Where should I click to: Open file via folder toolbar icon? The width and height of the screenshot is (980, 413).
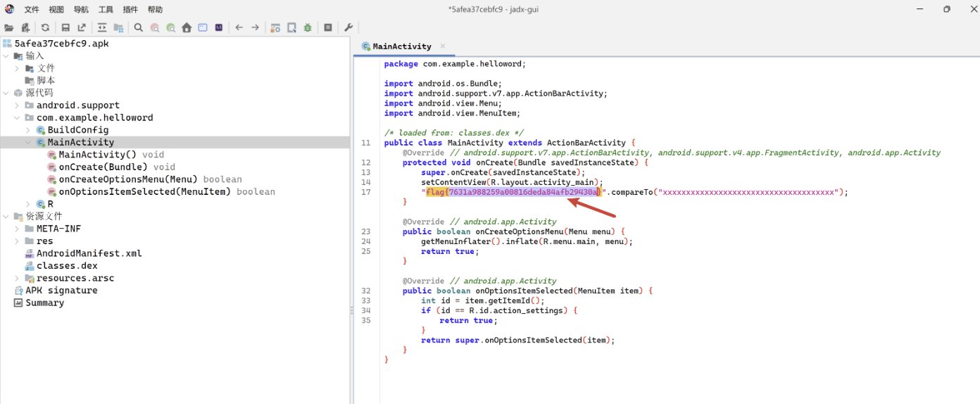9,27
